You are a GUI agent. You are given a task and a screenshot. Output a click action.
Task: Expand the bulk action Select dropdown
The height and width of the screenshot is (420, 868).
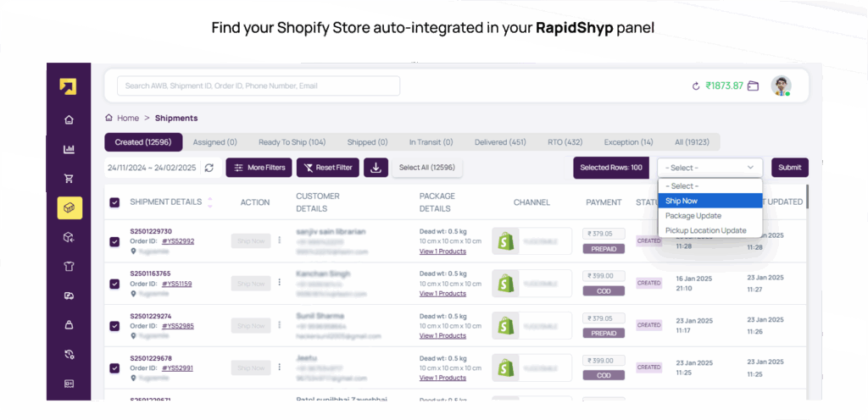tap(709, 168)
